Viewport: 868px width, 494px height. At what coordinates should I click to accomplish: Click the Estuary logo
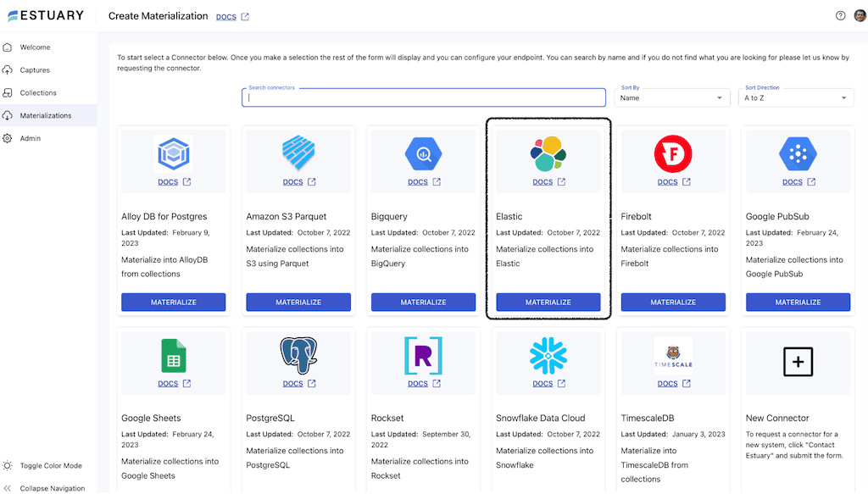click(47, 14)
